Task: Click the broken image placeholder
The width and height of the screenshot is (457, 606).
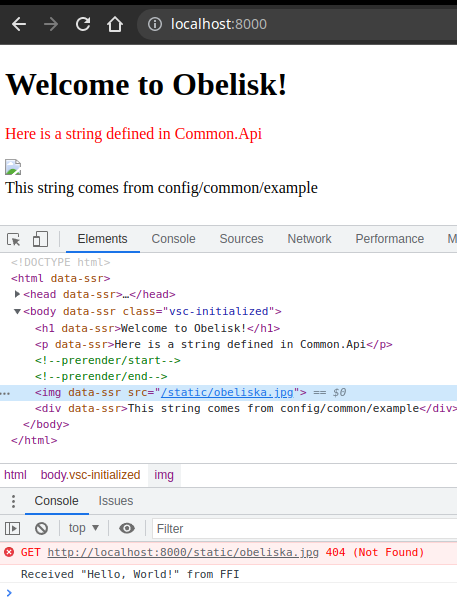Action: pos(13,167)
